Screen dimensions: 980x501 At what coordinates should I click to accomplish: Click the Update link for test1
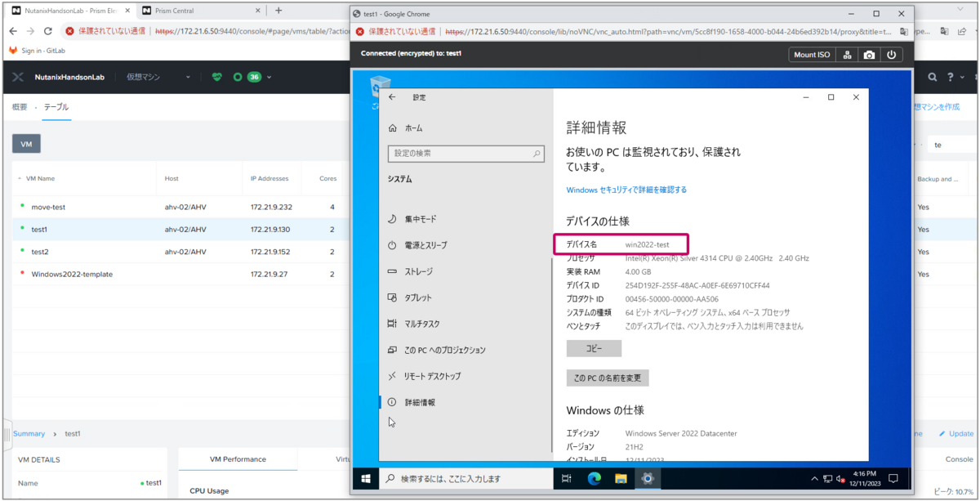click(956, 433)
